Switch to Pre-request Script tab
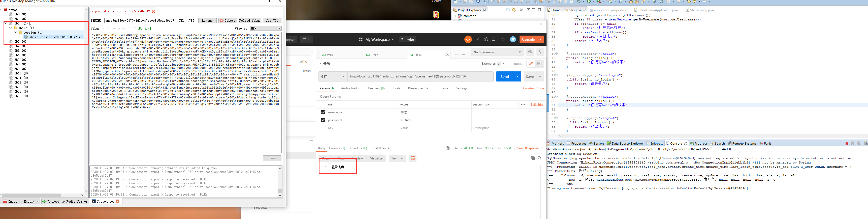The image size is (868, 219). [421, 88]
